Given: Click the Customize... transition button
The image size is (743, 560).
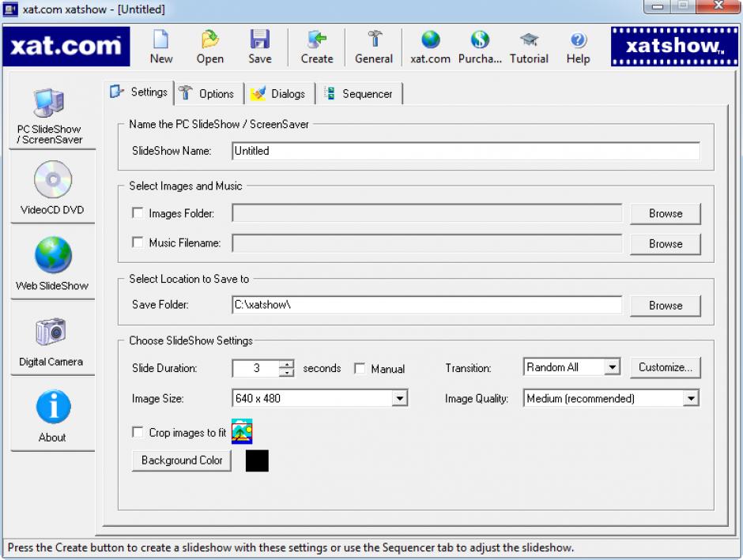Looking at the screenshot, I should click(x=666, y=367).
